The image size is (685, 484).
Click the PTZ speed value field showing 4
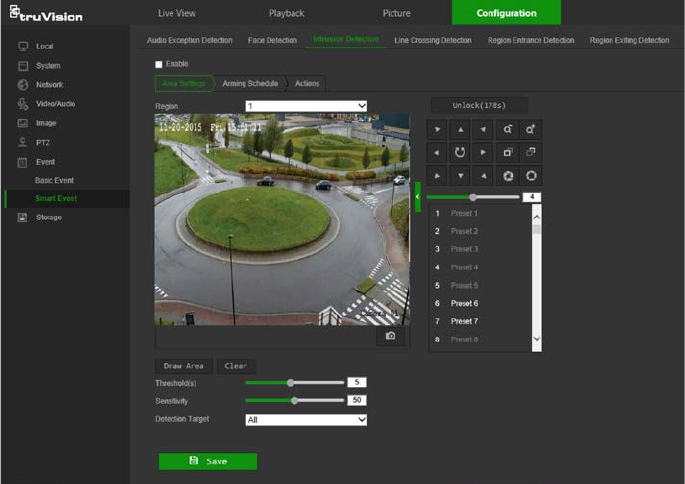(532, 197)
